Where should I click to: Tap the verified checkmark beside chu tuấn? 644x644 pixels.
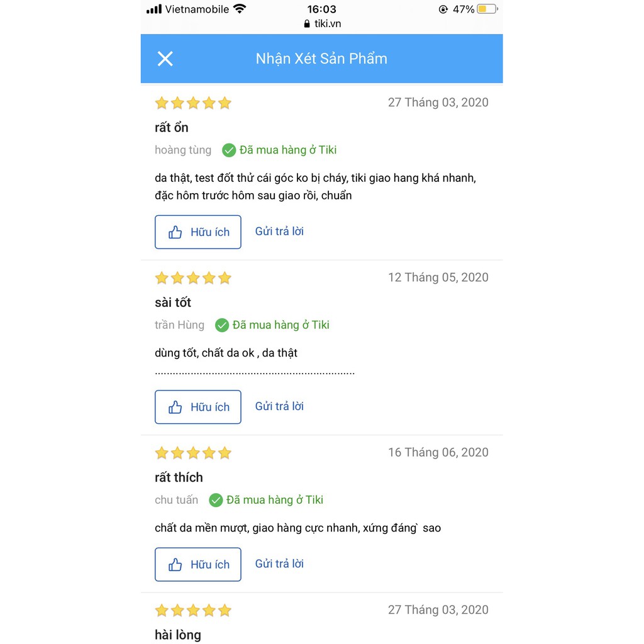click(216, 500)
